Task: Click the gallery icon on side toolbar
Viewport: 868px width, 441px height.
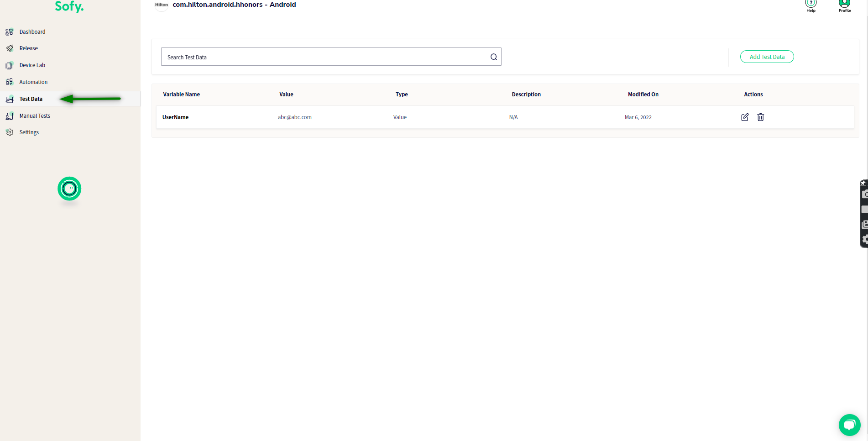Action: coord(864,224)
